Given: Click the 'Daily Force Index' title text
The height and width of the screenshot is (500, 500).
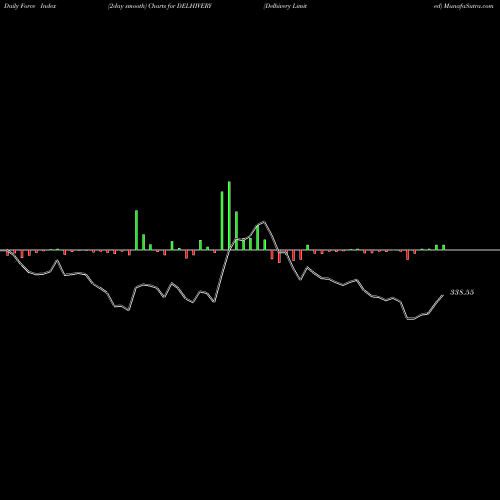Looking at the screenshot, I should point(30,6).
